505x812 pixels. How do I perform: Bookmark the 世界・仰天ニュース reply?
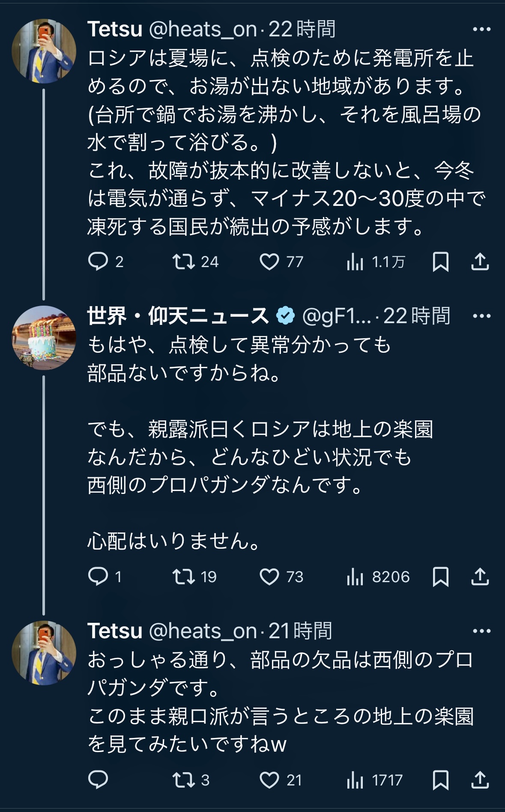(x=442, y=577)
